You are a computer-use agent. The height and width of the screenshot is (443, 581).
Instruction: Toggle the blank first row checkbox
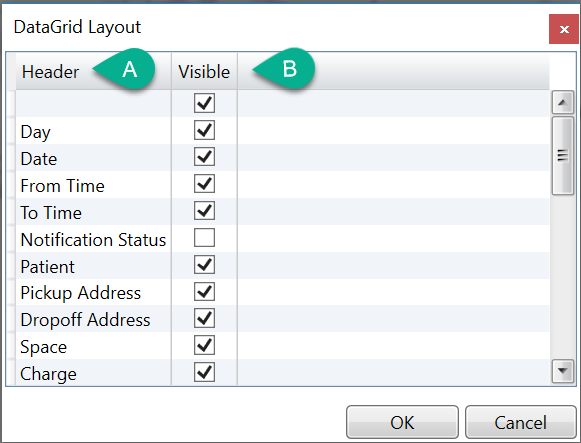point(204,103)
